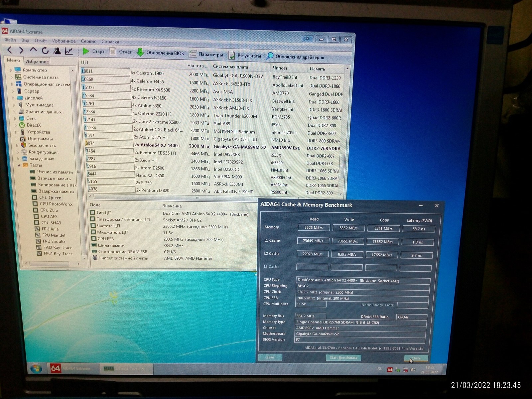Select the CPU PhotoWorxx benchmark
Viewport: 532px width, 399px height.
tap(56, 204)
